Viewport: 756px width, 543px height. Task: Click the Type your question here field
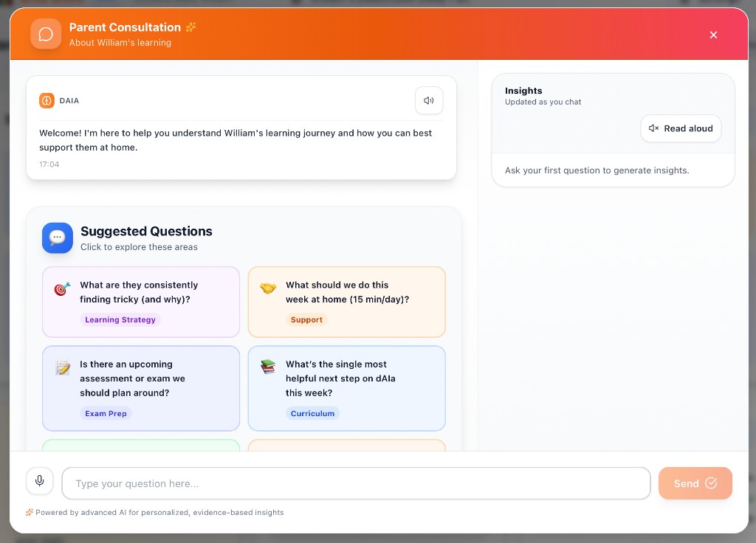coord(356,483)
